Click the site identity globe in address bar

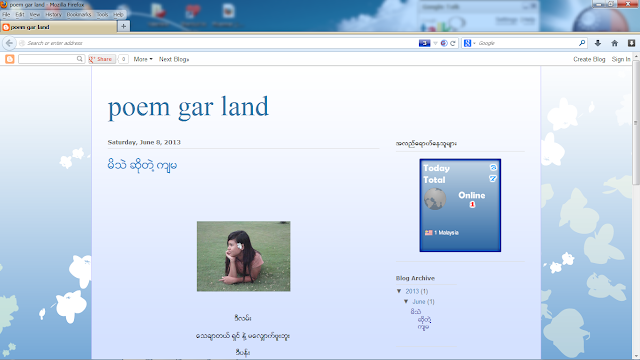coord(22,43)
